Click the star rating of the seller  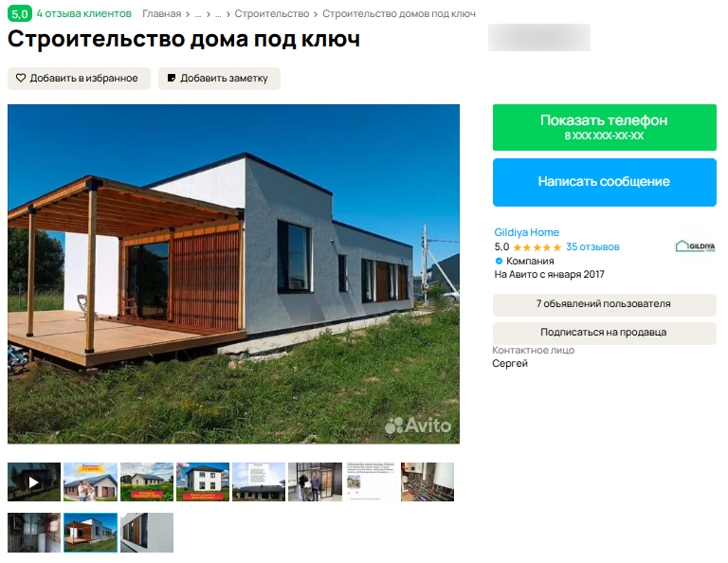537,247
